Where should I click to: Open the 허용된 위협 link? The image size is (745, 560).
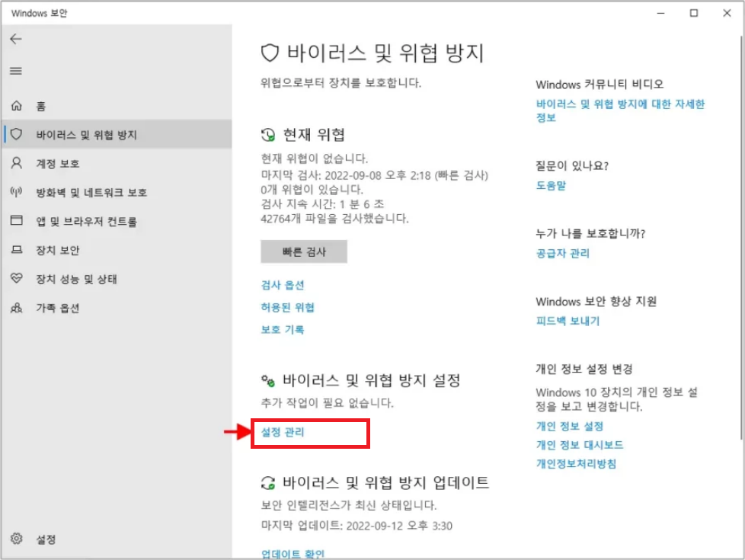(x=288, y=307)
